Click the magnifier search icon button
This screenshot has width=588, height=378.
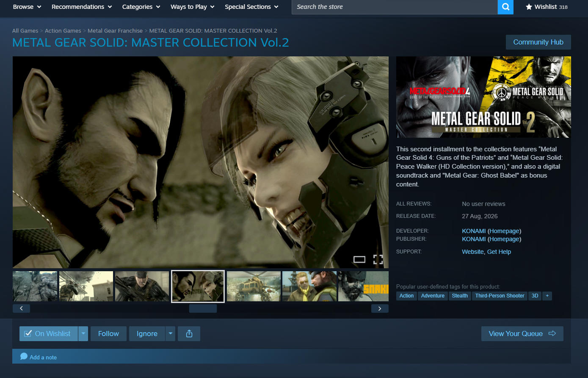click(505, 7)
